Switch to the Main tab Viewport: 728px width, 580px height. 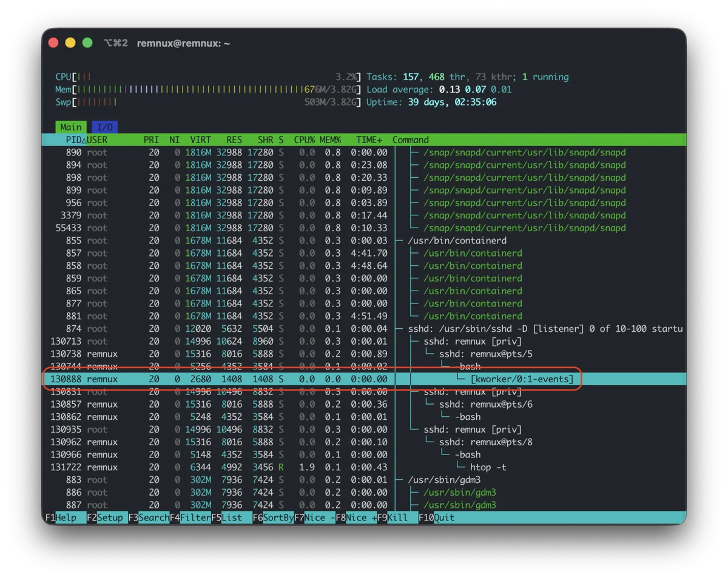click(x=71, y=127)
